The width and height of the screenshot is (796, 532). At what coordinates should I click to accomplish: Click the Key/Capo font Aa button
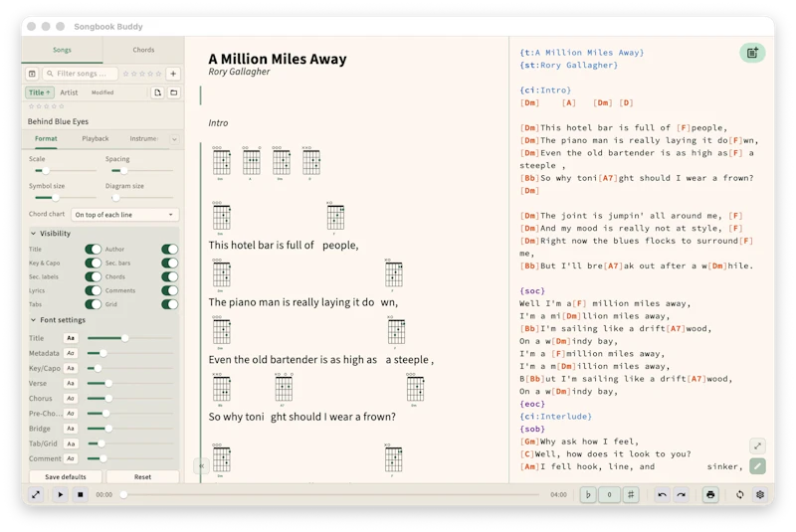pos(71,368)
